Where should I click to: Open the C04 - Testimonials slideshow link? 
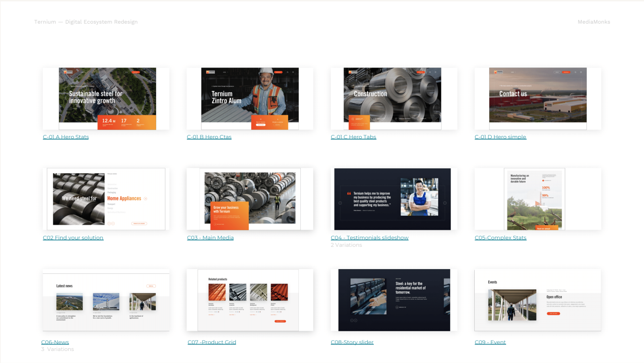point(370,238)
